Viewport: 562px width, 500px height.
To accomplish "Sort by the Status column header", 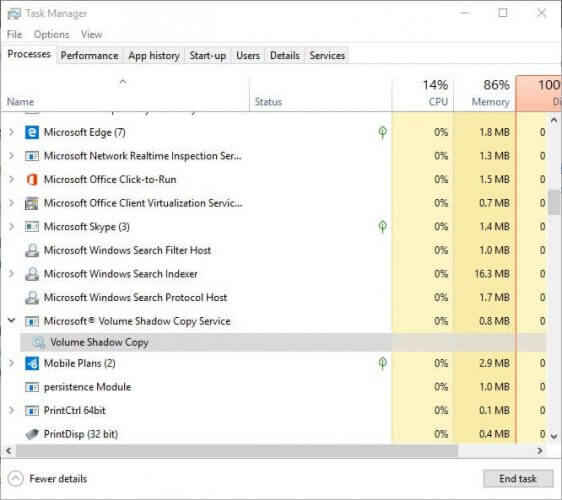I will (320, 94).
